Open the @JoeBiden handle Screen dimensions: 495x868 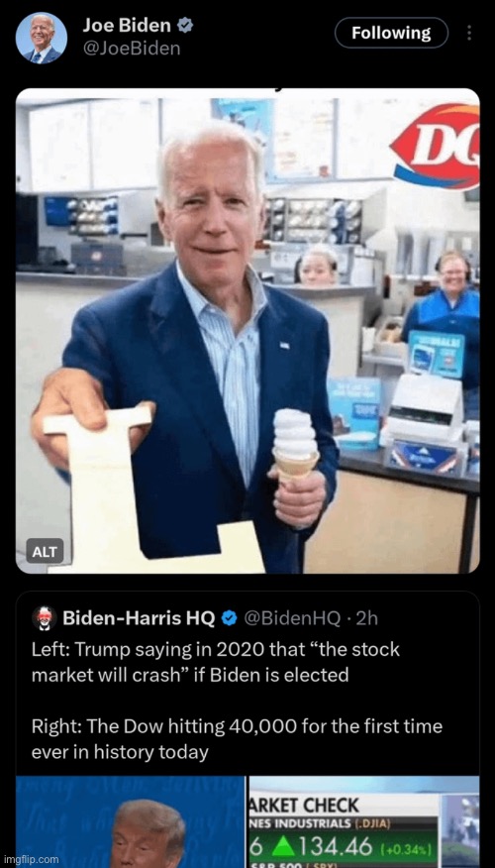coord(132,49)
